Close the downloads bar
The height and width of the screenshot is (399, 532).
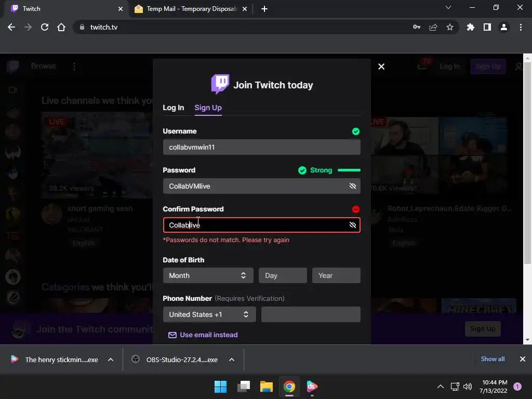click(523, 359)
